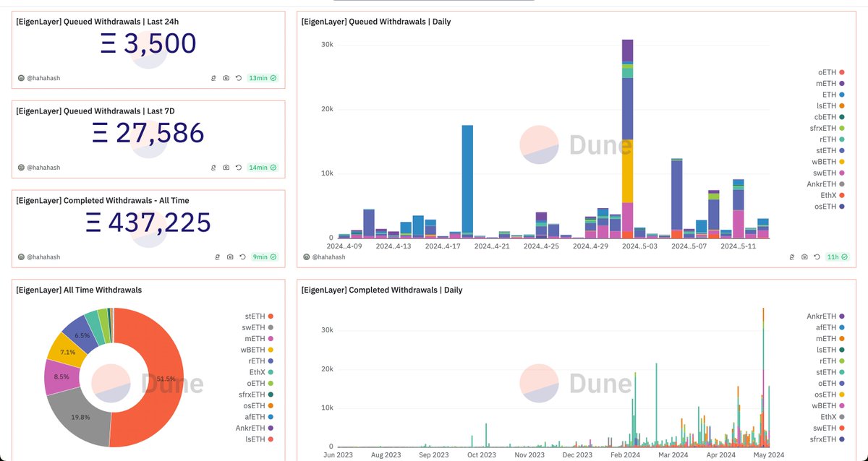Open the Queued Withdrawals Last 7D title
This screenshot has height=461, width=868.
tap(95, 111)
